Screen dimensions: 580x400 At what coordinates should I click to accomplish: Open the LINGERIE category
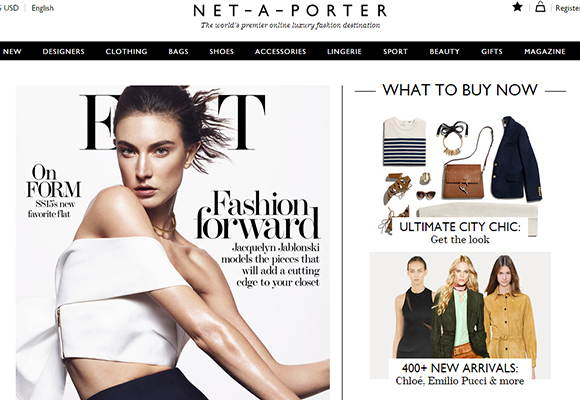pyautogui.click(x=344, y=51)
